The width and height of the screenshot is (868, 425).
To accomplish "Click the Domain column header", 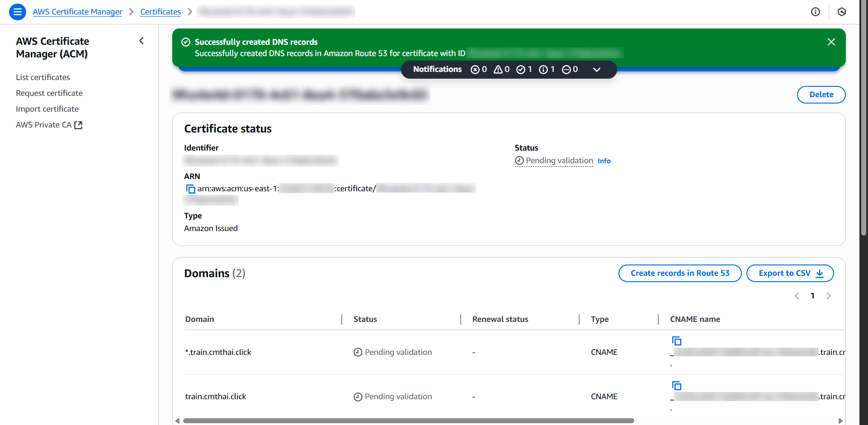I will 199,319.
